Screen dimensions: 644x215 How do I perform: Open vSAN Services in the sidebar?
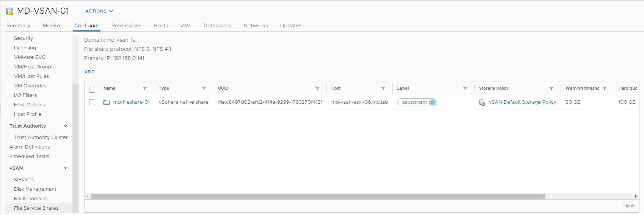tap(24, 180)
